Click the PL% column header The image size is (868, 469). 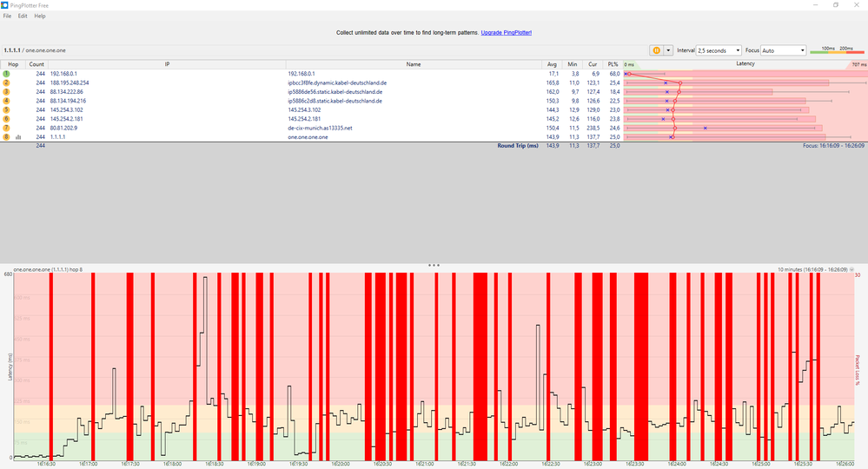[613, 64]
